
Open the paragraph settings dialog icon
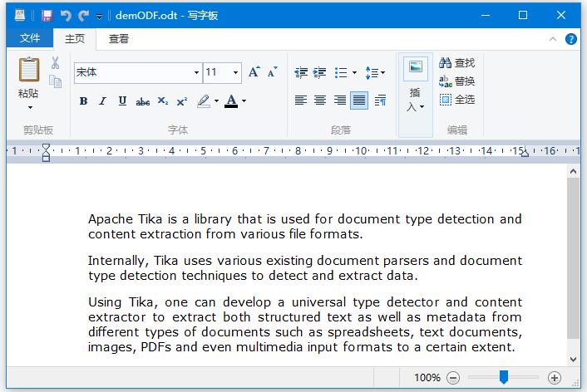click(380, 100)
